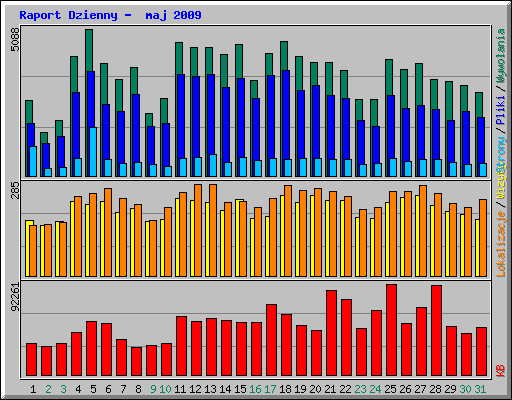Click the 'Wywołania' legend label
Viewport: 512px width, 400px height.
(x=501, y=55)
